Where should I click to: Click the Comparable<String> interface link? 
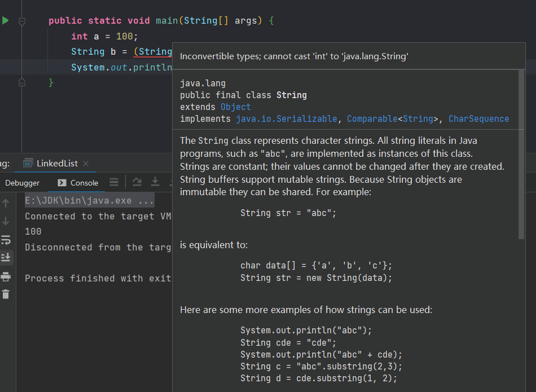(372, 118)
